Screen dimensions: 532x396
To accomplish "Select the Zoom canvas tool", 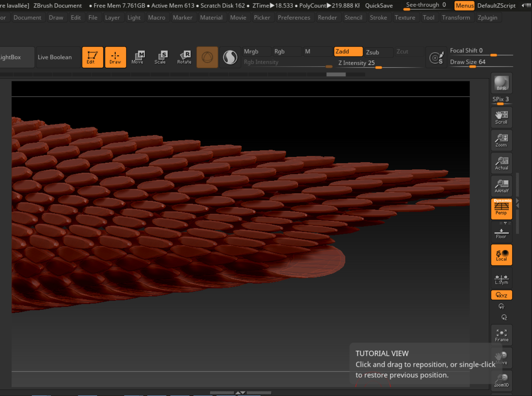I will (x=502, y=140).
